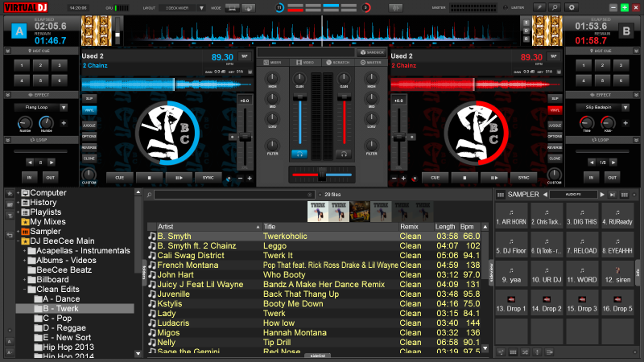Trigger siren sampler pad
This screenshot has width=644, height=362.
pyautogui.click(x=617, y=274)
